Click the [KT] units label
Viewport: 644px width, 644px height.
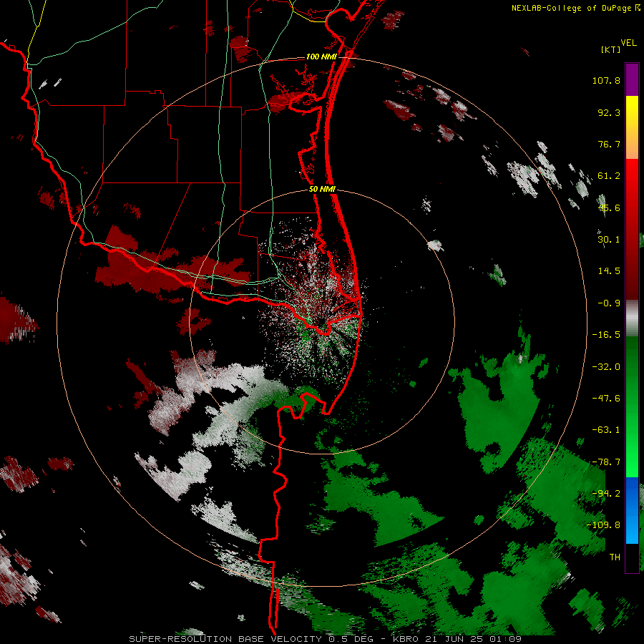(x=611, y=49)
